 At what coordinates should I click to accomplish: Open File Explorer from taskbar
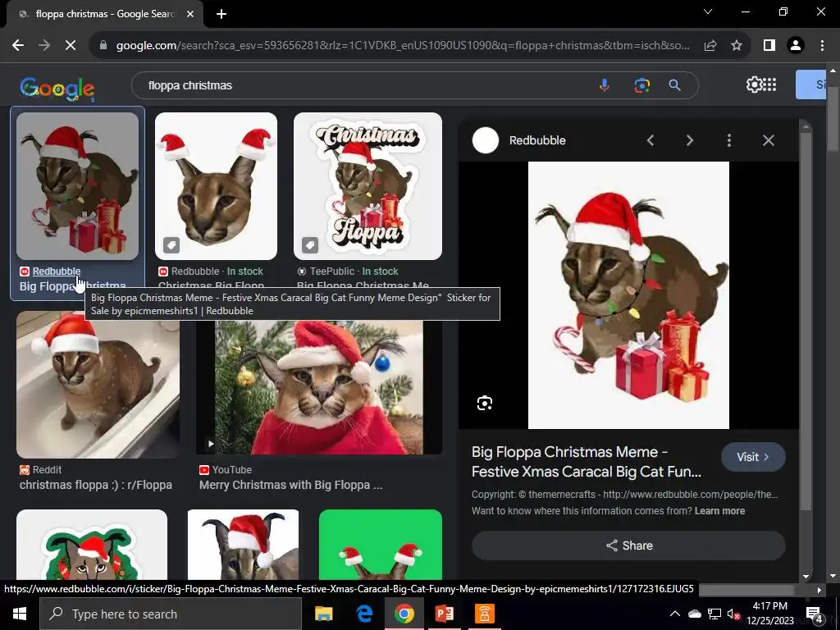(323, 614)
